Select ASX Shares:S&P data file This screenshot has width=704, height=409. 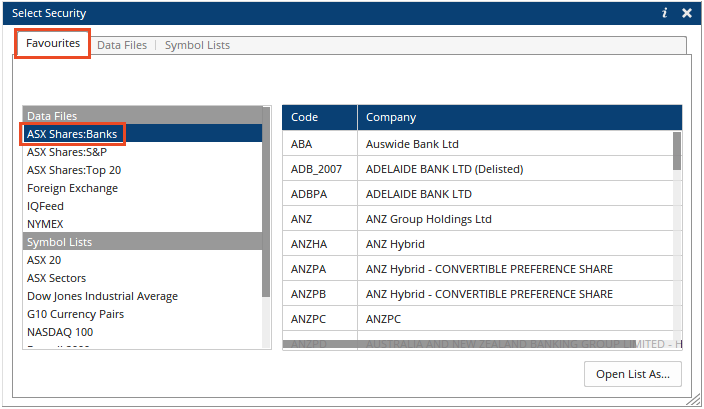click(x=142, y=152)
